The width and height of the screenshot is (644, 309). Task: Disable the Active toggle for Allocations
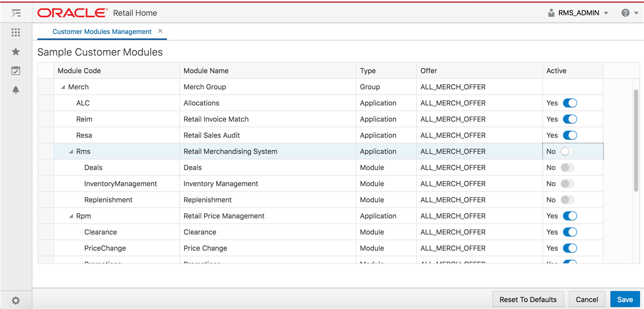point(570,103)
